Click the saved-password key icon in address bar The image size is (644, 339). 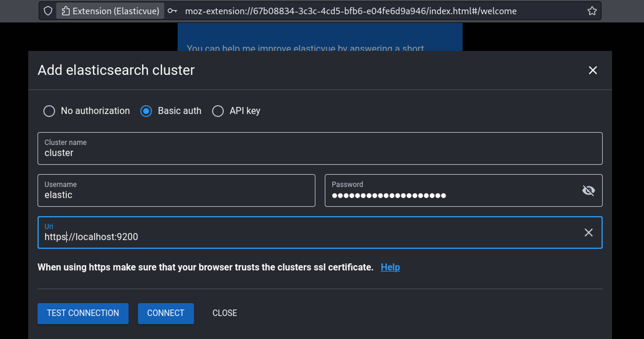[173, 11]
